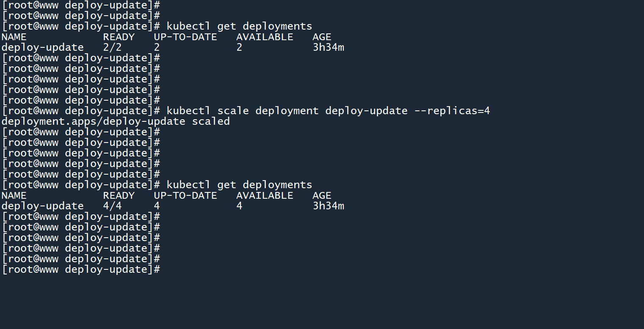The width and height of the screenshot is (644, 329).
Task: Click the READY header above 4/4
Action: 119,195
